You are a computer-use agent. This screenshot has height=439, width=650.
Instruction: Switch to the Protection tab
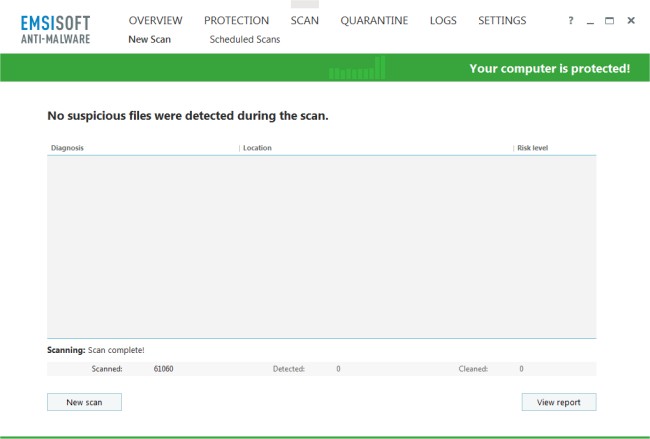point(236,20)
